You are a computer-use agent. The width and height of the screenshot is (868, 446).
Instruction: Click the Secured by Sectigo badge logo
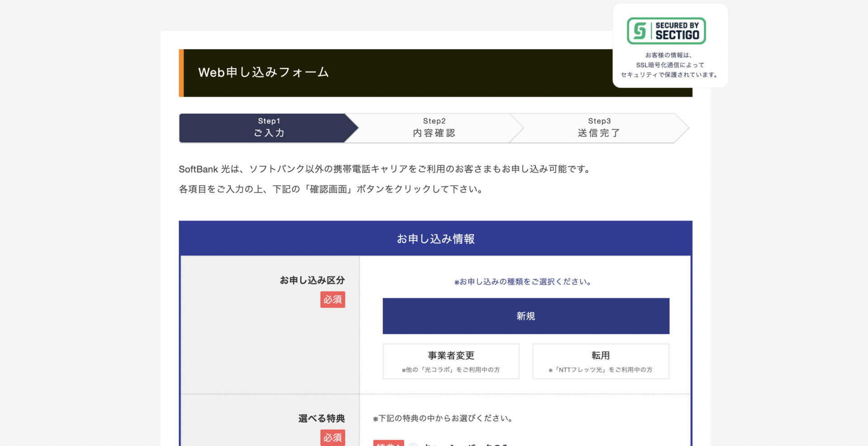[x=666, y=31]
